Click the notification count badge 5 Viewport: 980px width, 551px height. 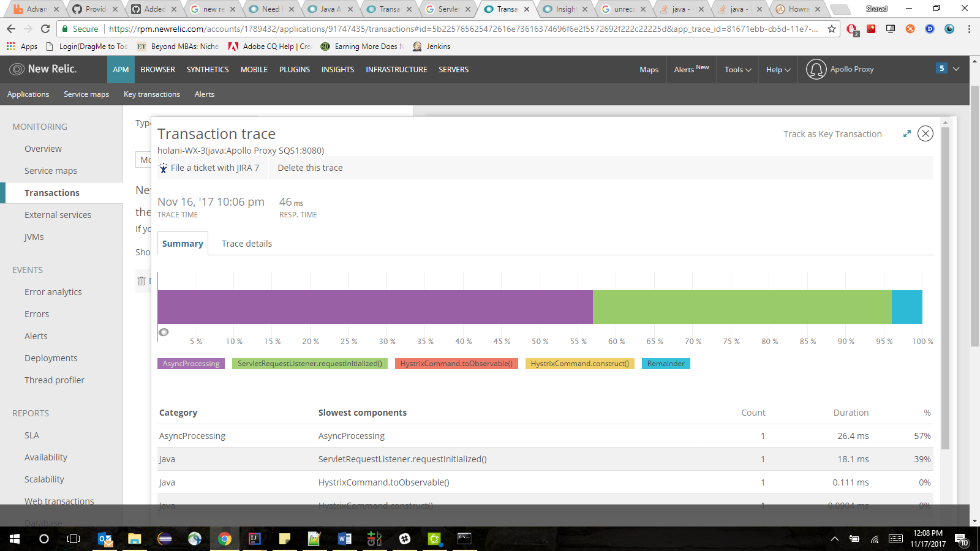[942, 68]
